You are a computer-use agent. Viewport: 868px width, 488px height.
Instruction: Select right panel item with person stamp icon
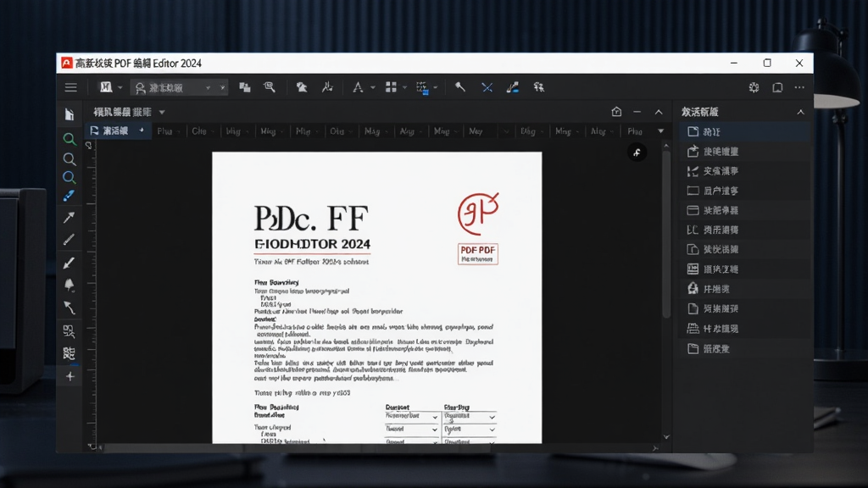743,289
